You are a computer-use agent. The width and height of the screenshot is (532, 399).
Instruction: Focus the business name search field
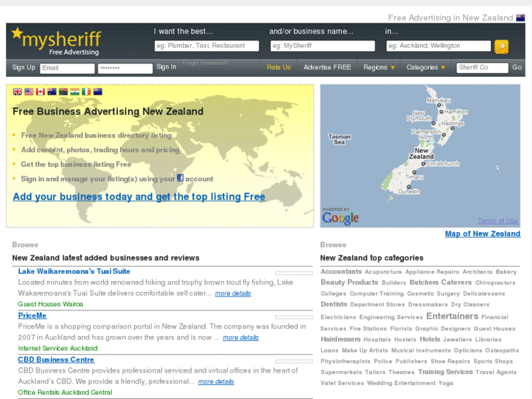(323, 46)
